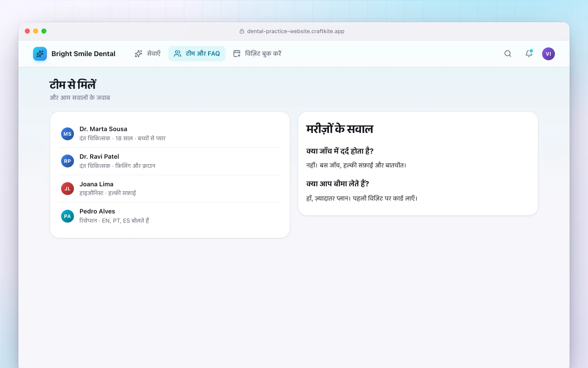Click the answer नहीं। बस जाँच, हल्की सफ़ाई और बातचीत।
This screenshot has height=368, width=588.
pos(356,165)
